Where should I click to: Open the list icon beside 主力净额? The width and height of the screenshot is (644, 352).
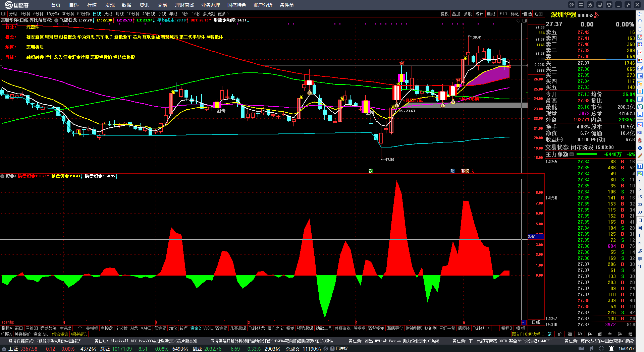(x=572, y=154)
